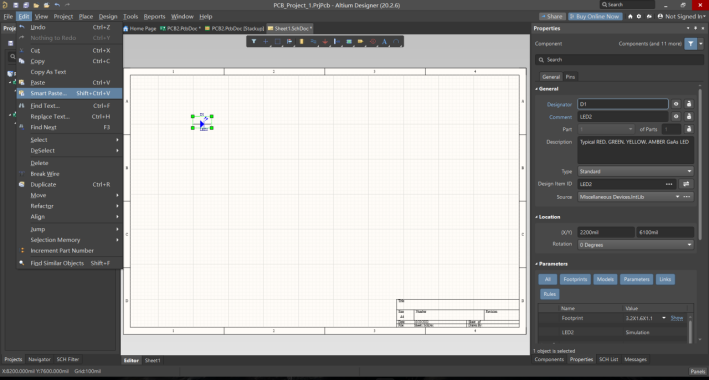Open the Rotation dropdown showing 0 Degrees

pyautogui.click(x=635, y=245)
